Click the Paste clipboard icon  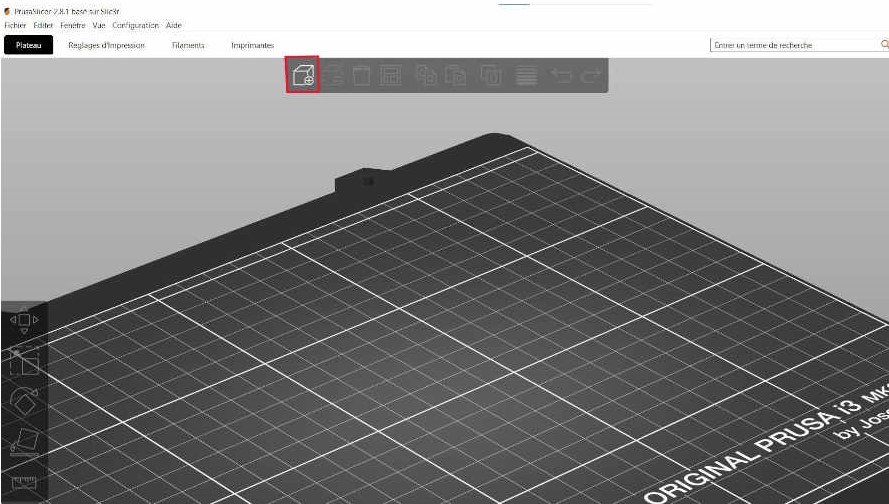455,75
